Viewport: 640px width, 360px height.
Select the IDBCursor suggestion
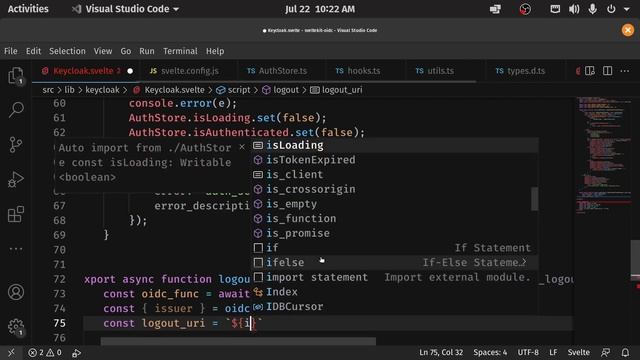tap(395, 307)
